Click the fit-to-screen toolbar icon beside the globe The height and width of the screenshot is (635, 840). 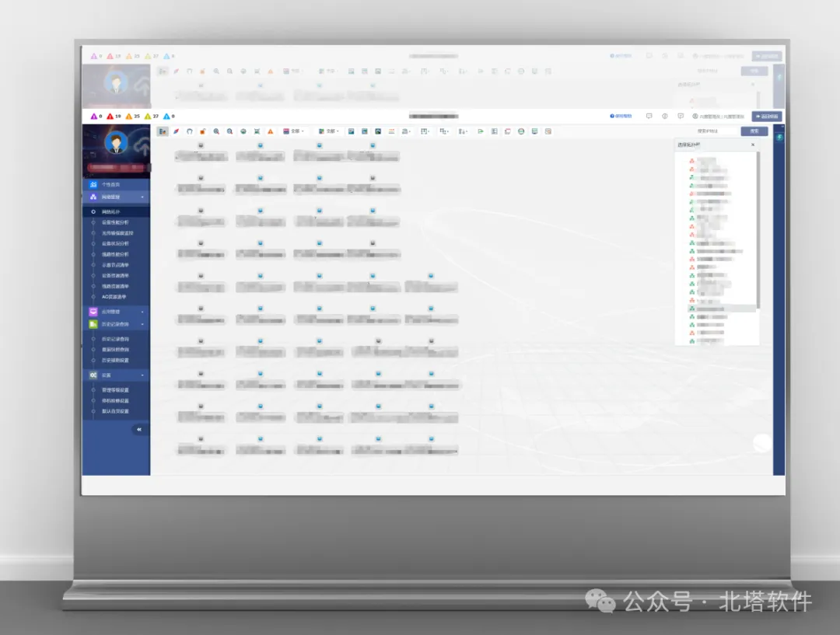coord(257,131)
